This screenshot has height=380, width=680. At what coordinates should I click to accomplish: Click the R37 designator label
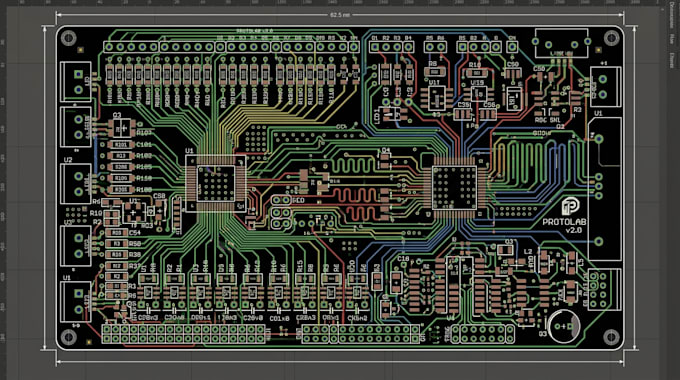[x=135, y=266]
